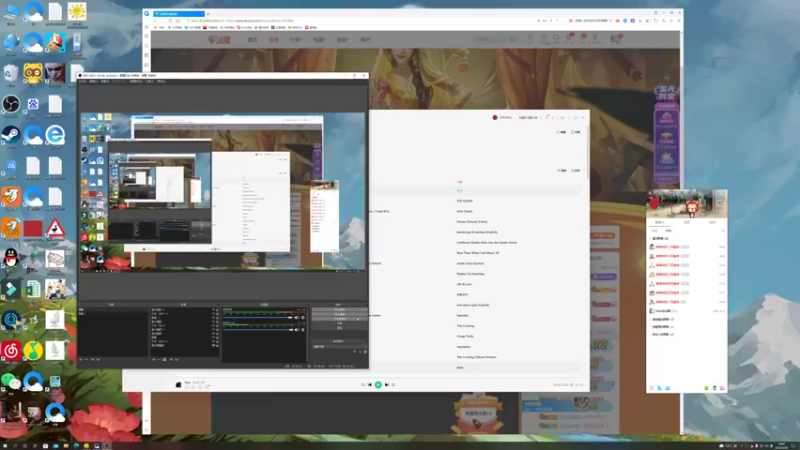Toggle visibility eye of second OBS source
Image resolution: width=800 pixels, height=450 pixels.
click(x=213, y=314)
